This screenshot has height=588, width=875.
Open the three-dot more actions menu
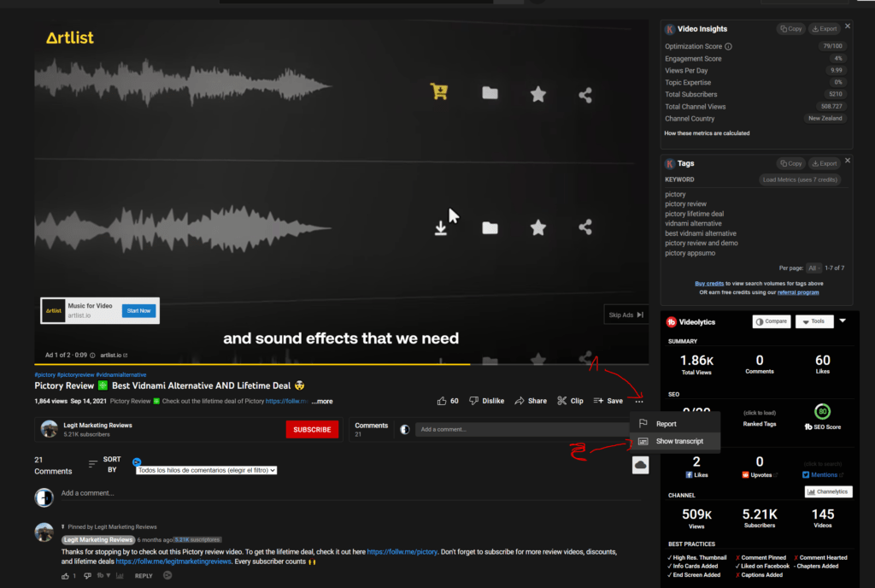(x=639, y=401)
